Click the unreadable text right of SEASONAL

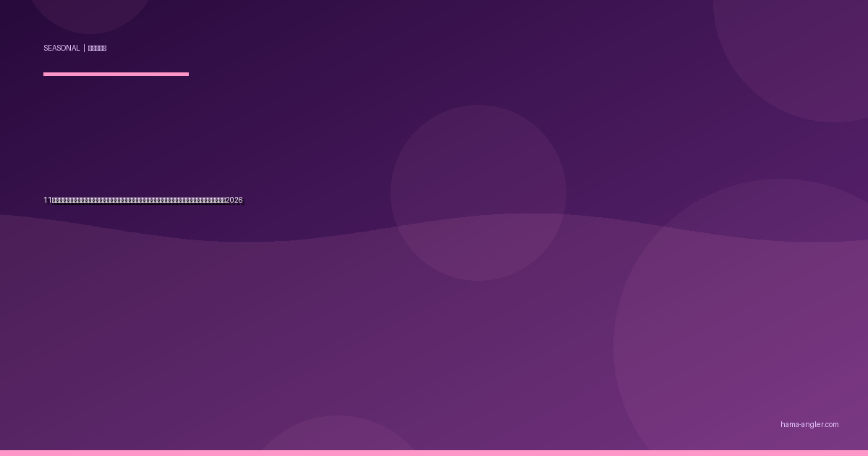[97, 48]
